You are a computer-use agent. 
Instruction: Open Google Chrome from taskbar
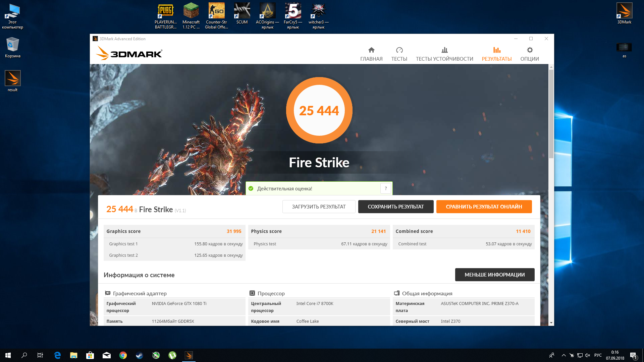coord(123,355)
